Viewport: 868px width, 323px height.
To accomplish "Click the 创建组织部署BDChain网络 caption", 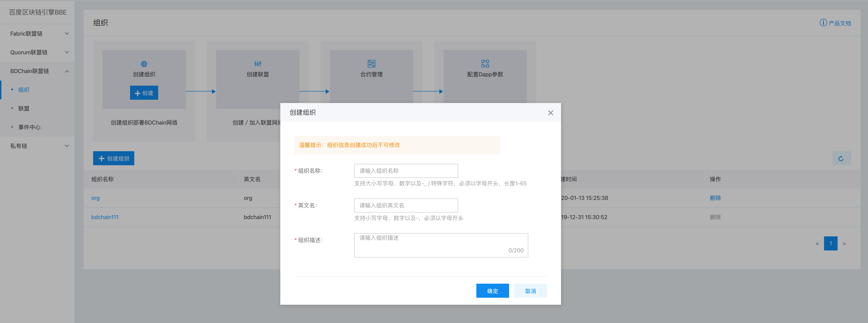I will [144, 122].
